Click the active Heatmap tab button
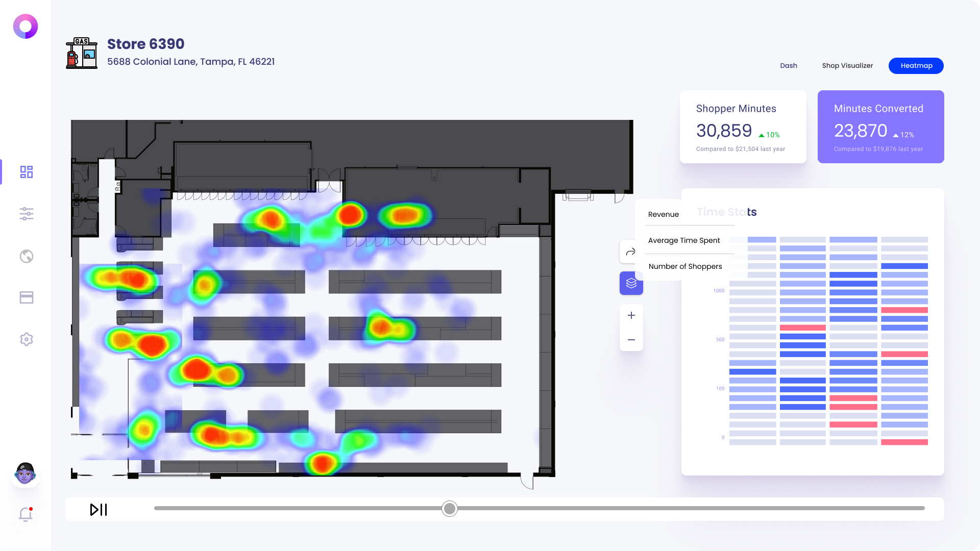980x551 pixels. coord(916,66)
